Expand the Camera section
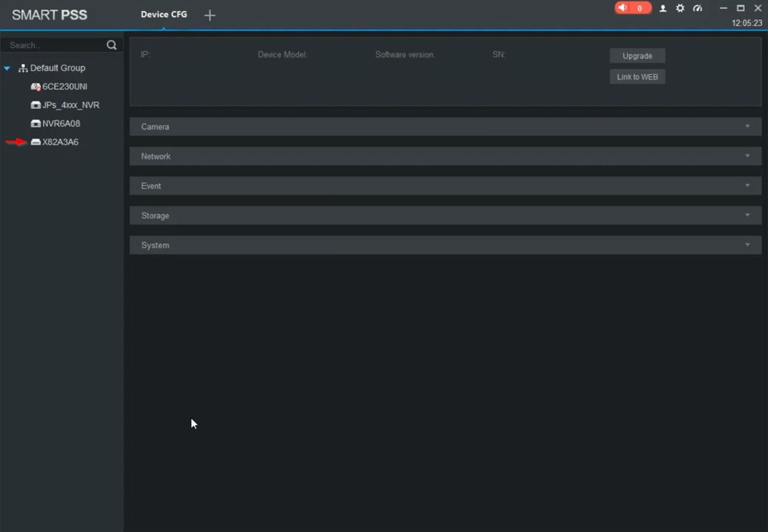The height and width of the screenshot is (532, 768). [445, 127]
